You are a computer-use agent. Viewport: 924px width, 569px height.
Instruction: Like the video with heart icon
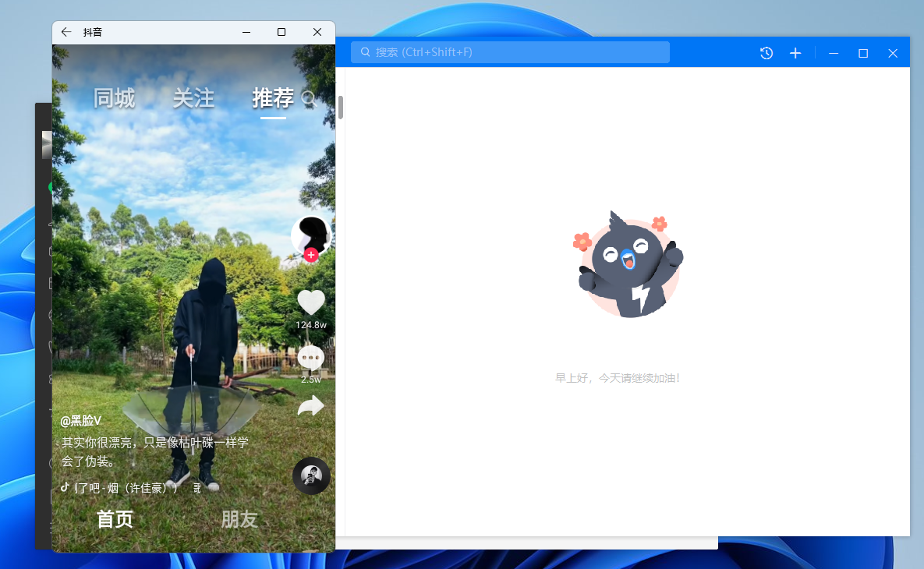[310, 302]
